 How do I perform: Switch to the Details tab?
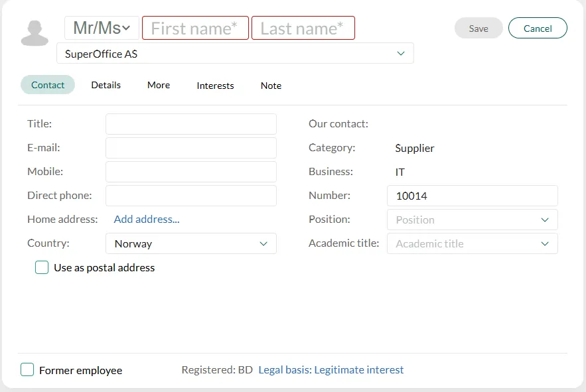106,85
